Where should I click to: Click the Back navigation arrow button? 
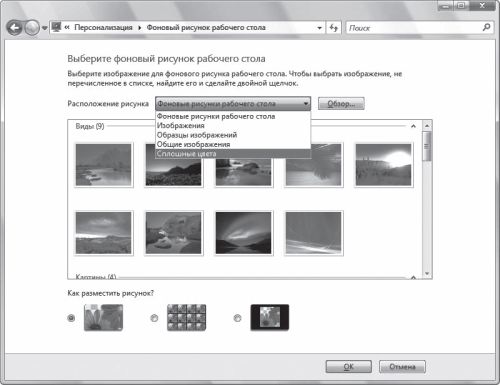pos(14,28)
